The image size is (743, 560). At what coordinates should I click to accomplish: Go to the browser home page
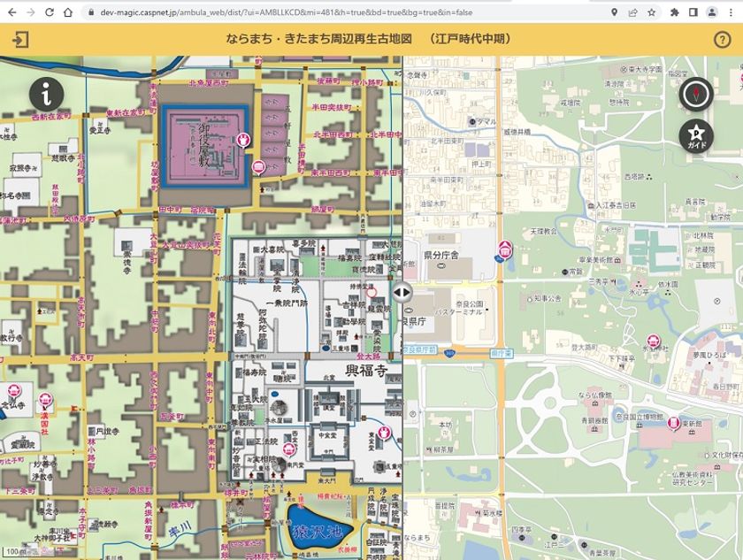point(68,12)
